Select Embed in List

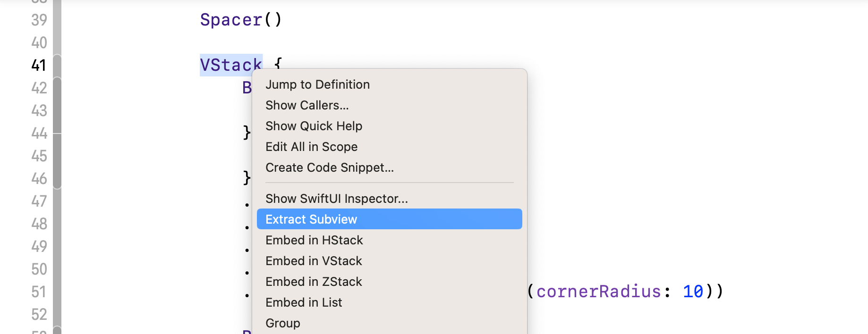[304, 302]
